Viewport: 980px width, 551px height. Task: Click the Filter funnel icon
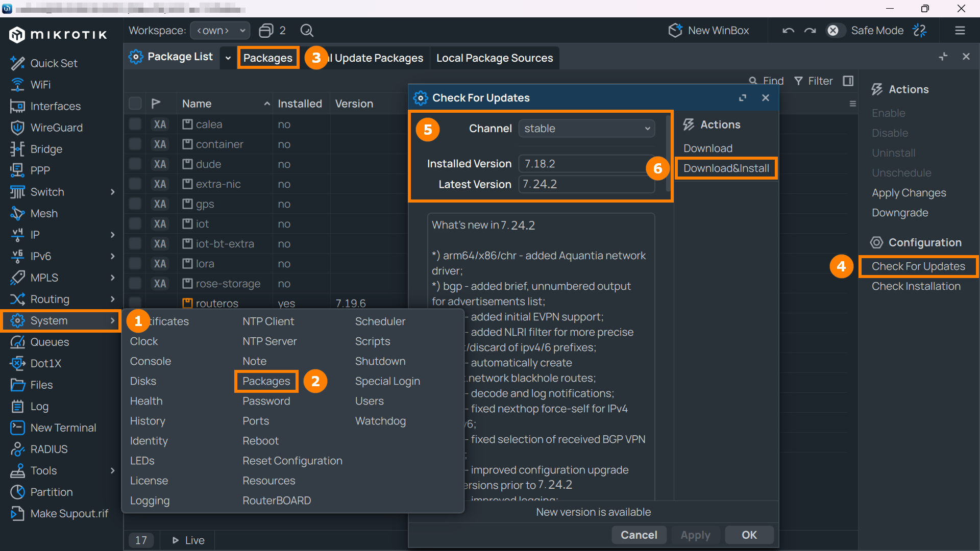[x=798, y=81]
